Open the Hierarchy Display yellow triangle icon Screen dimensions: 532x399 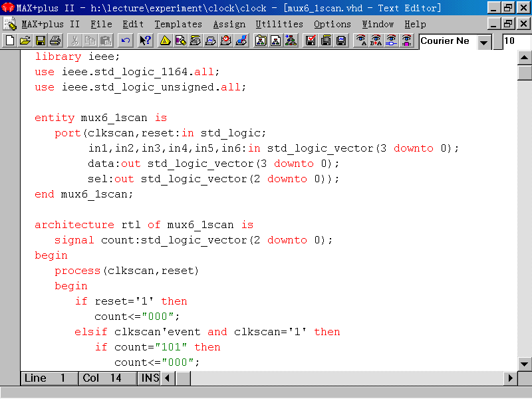coord(165,41)
